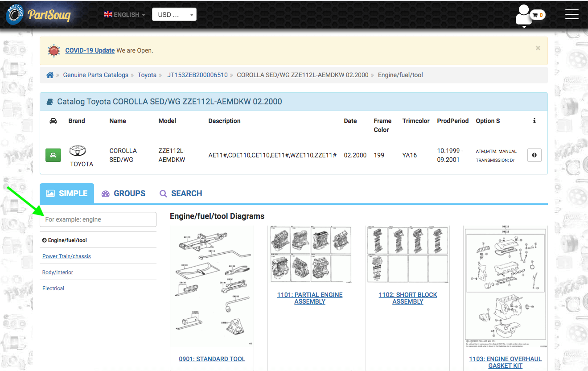Image resolution: width=588 pixels, height=371 pixels.
Task: Open Genuine Parts Catalogs breadcrumb
Action: click(x=95, y=75)
